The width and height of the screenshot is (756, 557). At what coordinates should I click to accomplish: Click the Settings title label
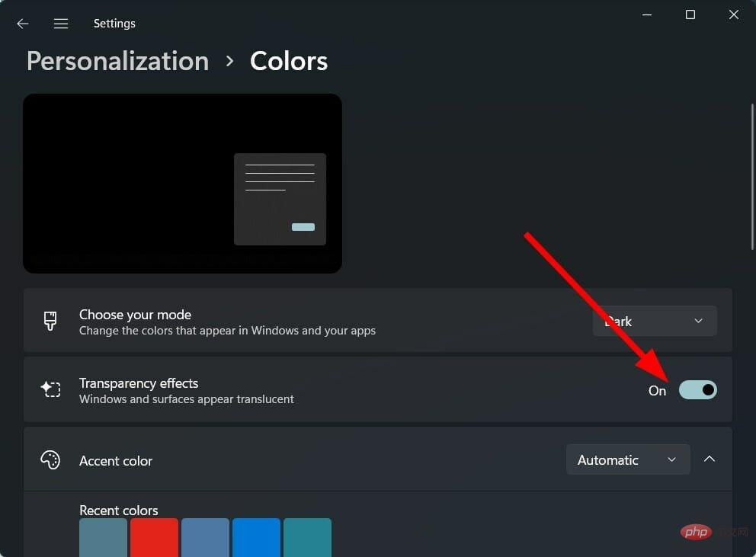[x=114, y=23]
